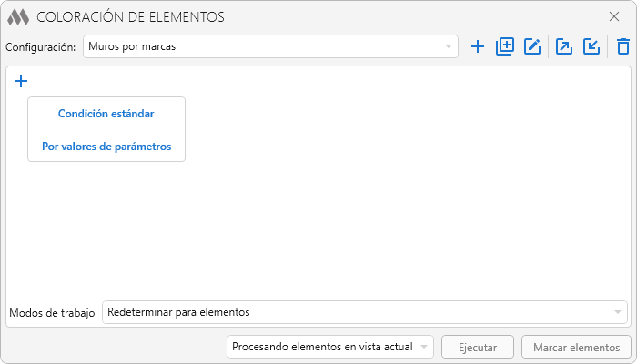The image size is (637, 364).
Task: Edit the configuration name with pencil icon
Action: coord(533,46)
